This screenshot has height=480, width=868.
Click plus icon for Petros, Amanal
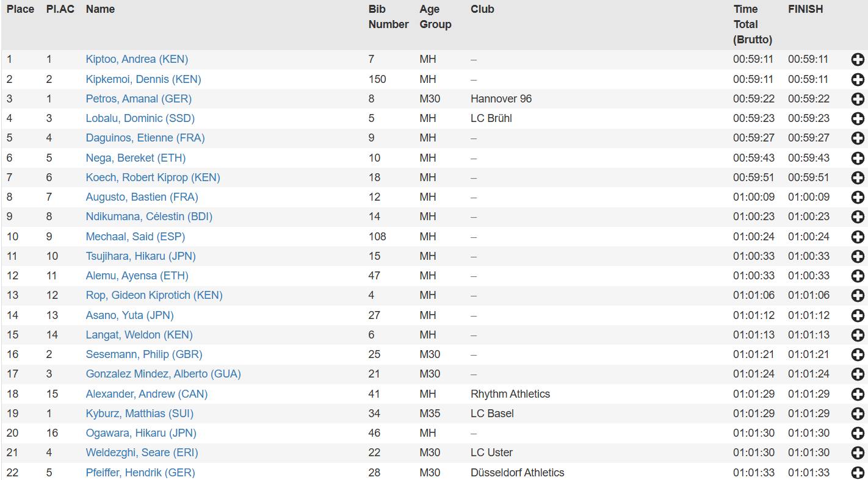pos(857,99)
